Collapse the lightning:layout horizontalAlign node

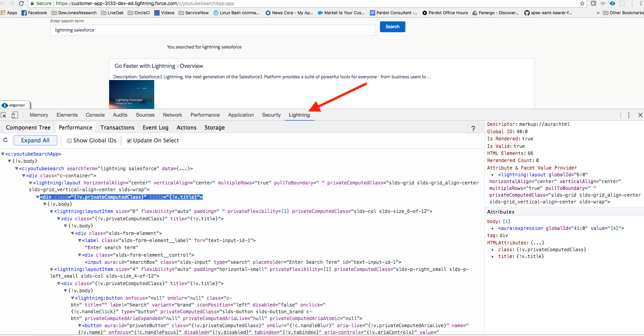tap(31, 183)
